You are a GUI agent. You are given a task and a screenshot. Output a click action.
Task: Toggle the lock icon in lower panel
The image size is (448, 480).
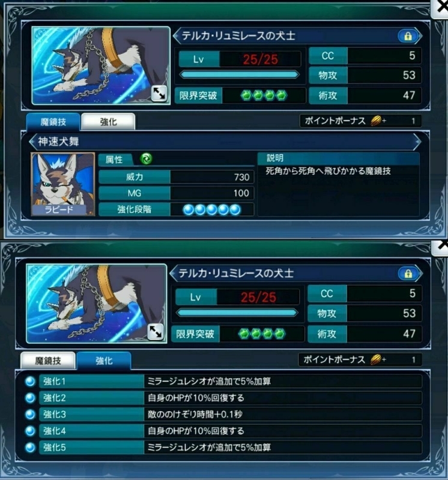pos(408,274)
